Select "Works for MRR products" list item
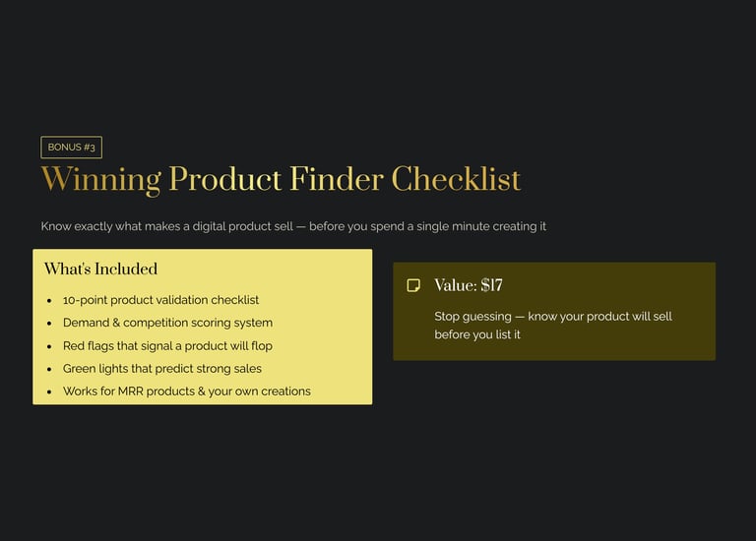This screenshot has width=756, height=541. [x=186, y=391]
